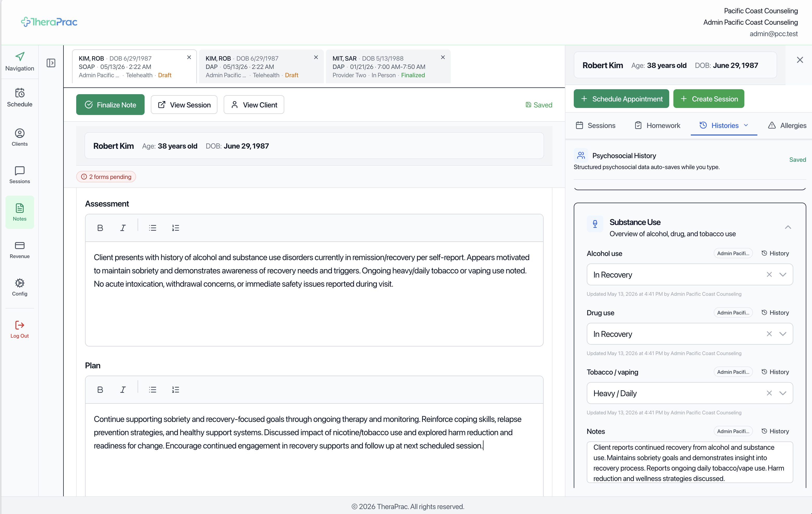The height and width of the screenshot is (514, 812).
Task: Click the Drug use Admin Pacifi... badge
Action: pyautogui.click(x=733, y=313)
